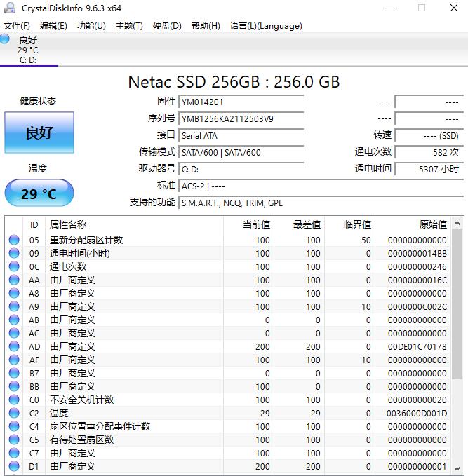Screen dimensions: 468x476
Task: Click the 临界值 column header
Action: pyautogui.click(x=350, y=224)
